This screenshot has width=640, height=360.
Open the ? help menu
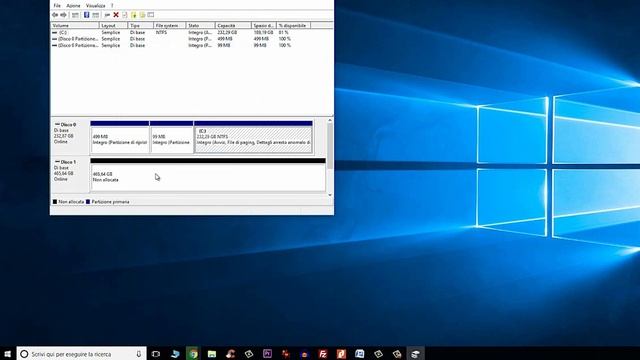112,6
